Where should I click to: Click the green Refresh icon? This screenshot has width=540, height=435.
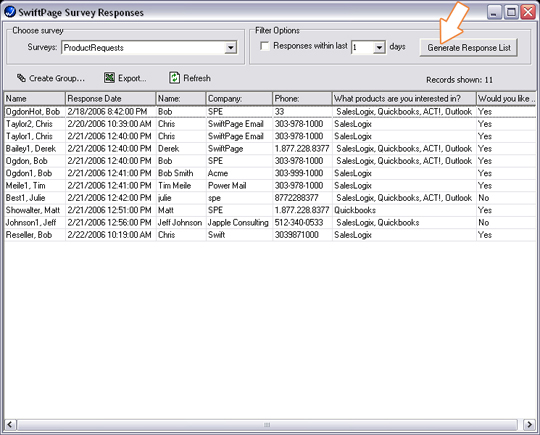tap(174, 78)
